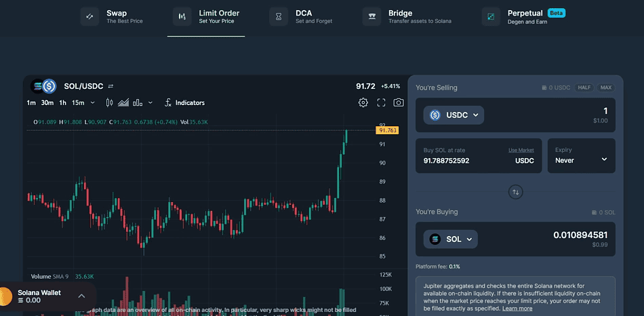Select the 15m timeframe
644x316 pixels.
tap(78, 102)
